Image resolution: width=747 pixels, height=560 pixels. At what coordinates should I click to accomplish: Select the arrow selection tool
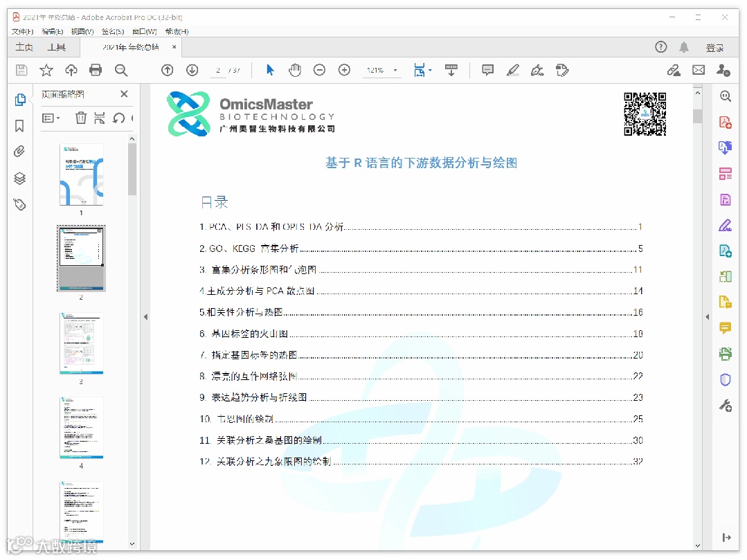point(270,71)
